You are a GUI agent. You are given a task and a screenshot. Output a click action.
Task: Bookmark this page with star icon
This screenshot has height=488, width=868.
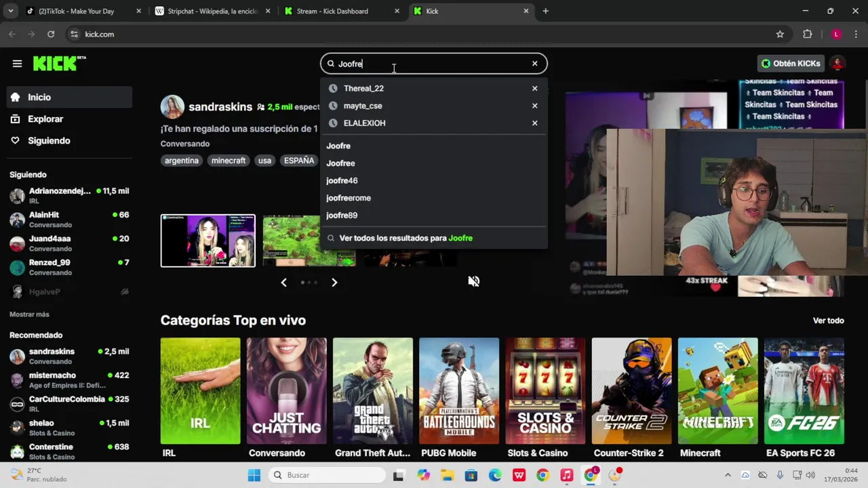click(x=780, y=34)
